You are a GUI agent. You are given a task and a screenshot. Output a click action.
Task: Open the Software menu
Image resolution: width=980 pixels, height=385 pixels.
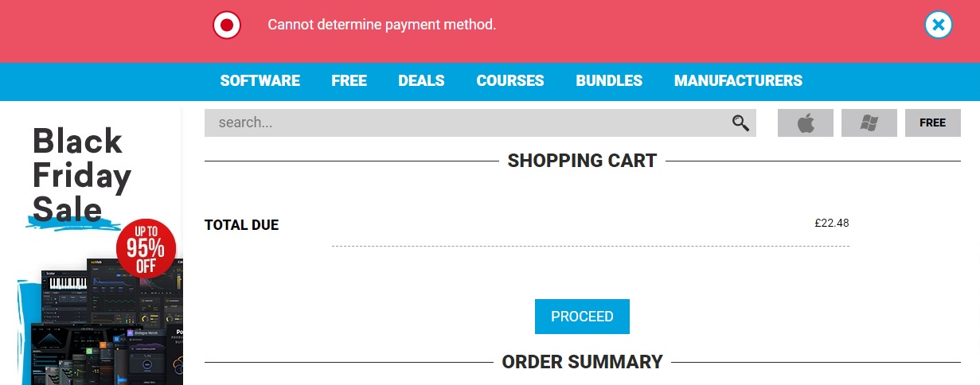coord(260,80)
